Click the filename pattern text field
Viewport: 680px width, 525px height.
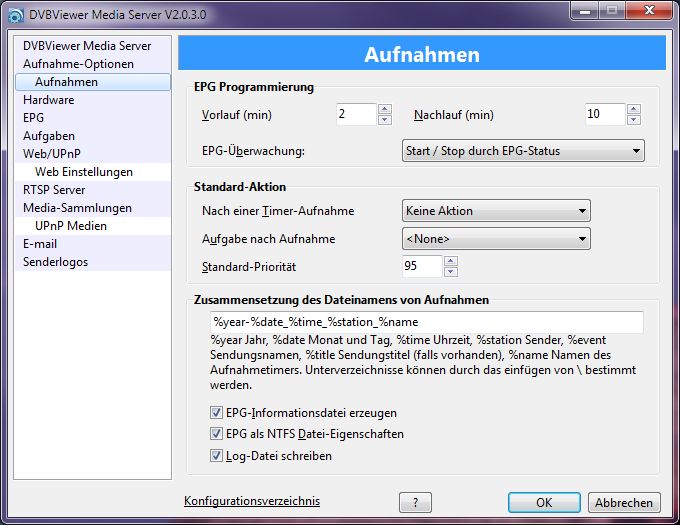click(x=424, y=322)
